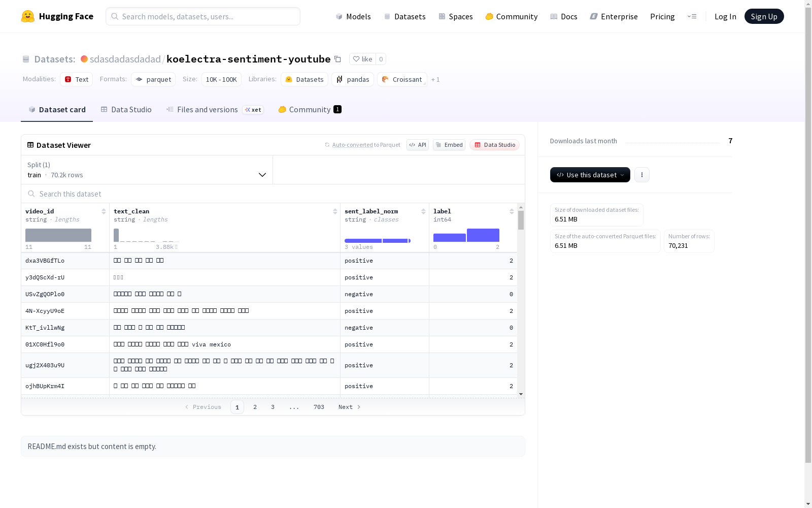Open the Datasets menu item

click(x=404, y=16)
